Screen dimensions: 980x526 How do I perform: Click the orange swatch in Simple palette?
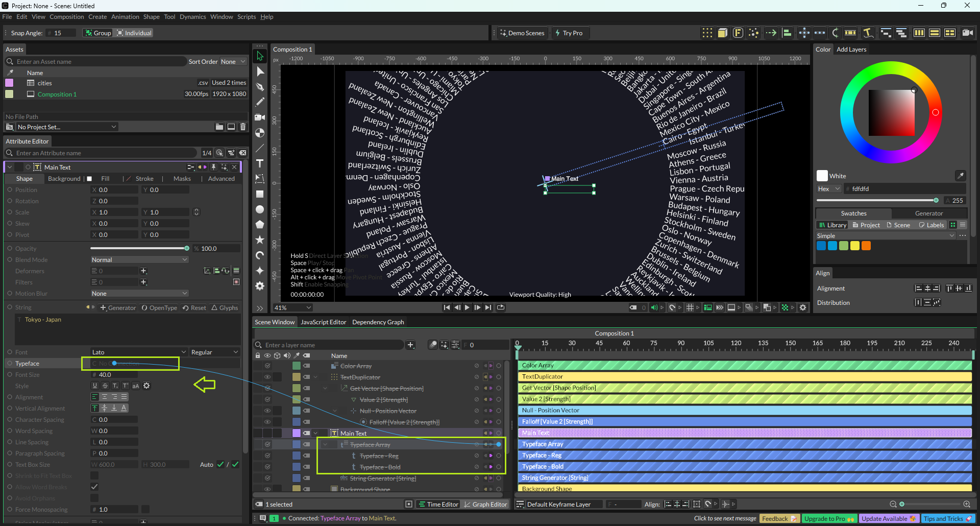click(x=866, y=246)
